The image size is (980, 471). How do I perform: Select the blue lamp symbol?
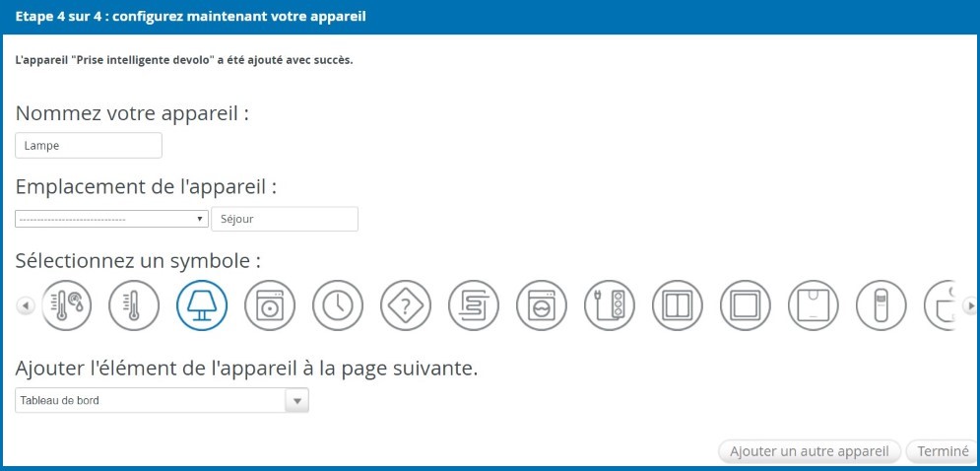pyautogui.click(x=202, y=305)
